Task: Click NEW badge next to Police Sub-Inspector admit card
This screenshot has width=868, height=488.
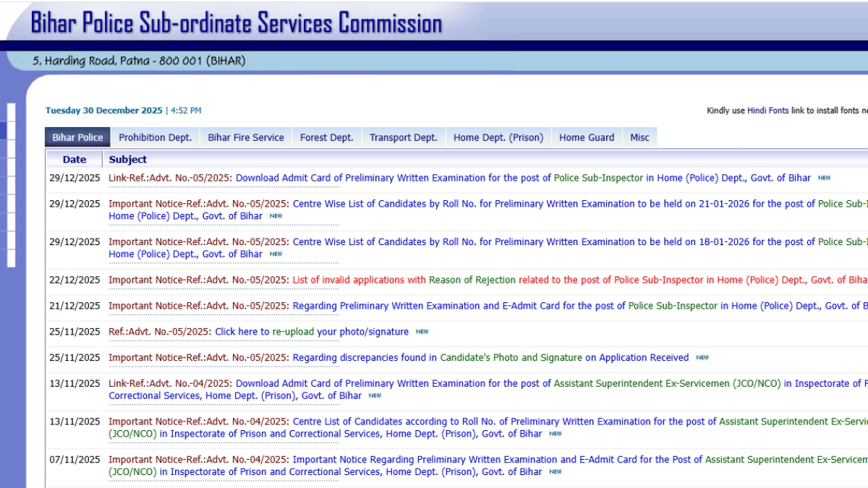Action: point(824,178)
